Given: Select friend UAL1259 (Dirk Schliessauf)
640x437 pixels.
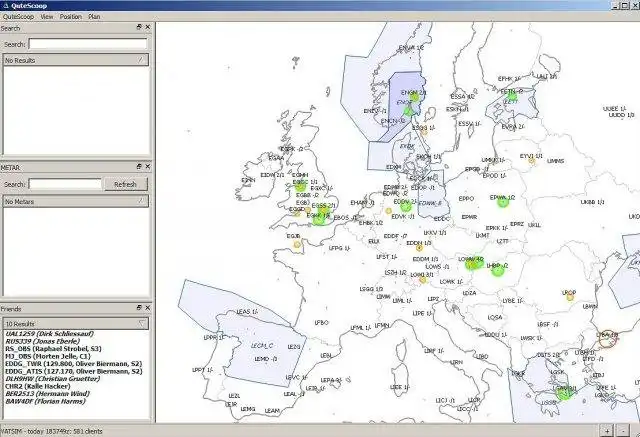Looking at the screenshot, I should (49, 334).
